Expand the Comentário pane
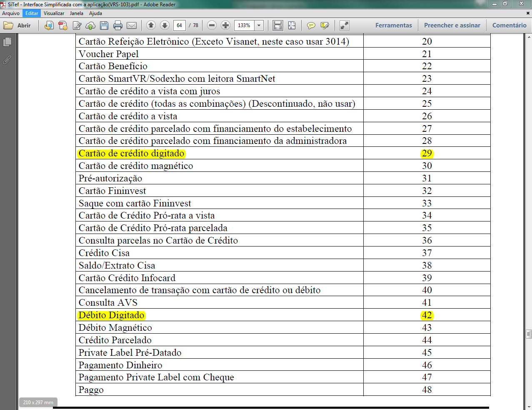532x410 pixels. pyautogui.click(x=509, y=25)
